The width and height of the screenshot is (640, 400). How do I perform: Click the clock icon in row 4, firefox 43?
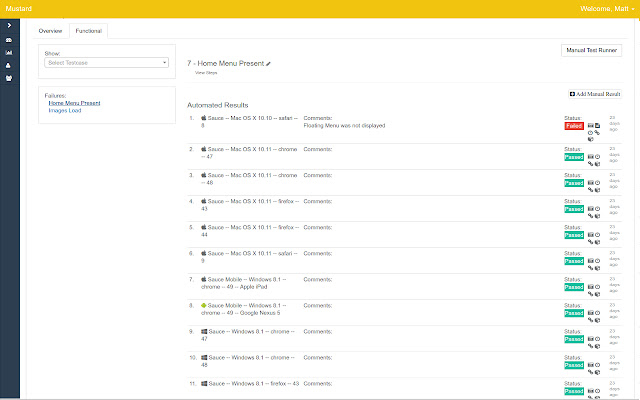click(x=598, y=209)
